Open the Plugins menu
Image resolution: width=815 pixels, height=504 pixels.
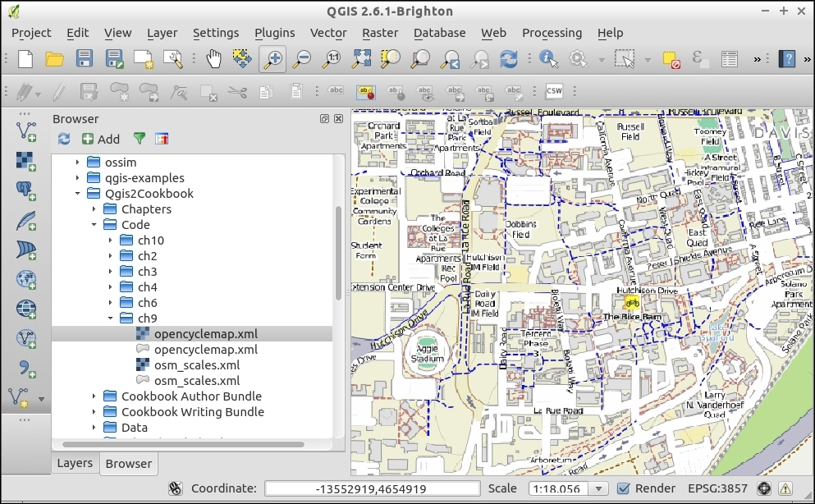pos(274,33)
